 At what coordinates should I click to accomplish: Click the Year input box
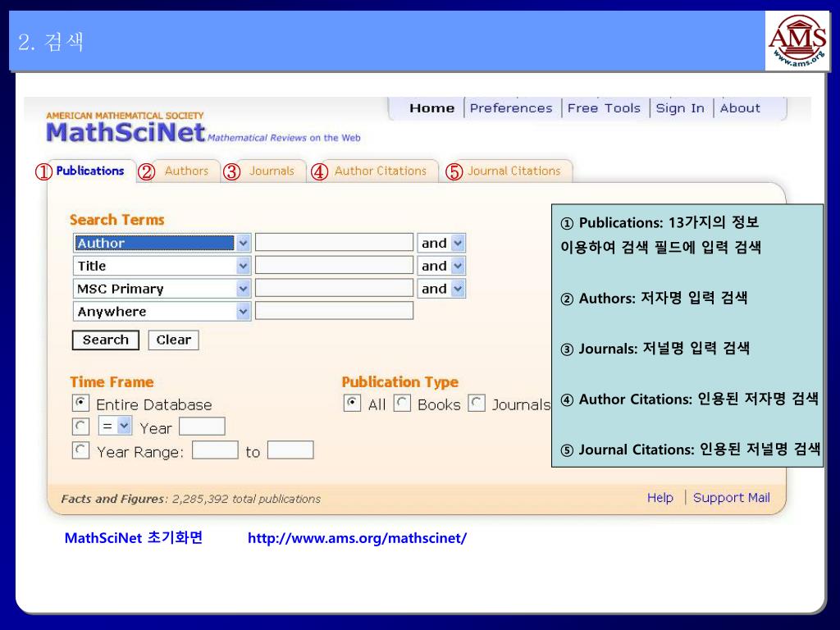(x=202, y=427)
